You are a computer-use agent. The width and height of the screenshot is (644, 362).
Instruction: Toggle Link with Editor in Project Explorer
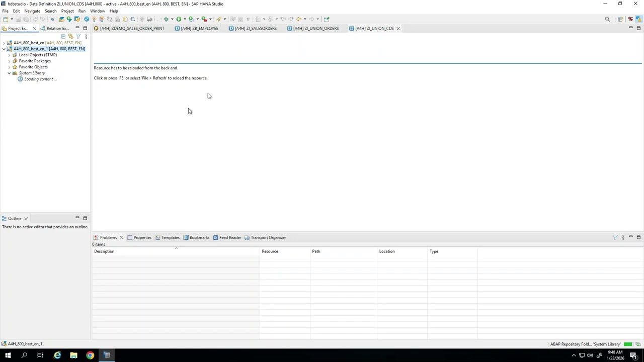[70, 36]
